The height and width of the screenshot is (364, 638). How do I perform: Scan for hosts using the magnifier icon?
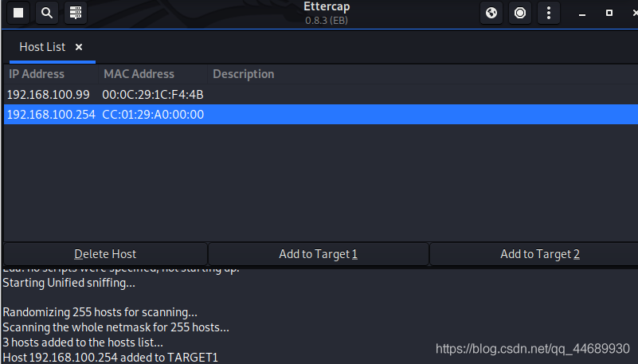pos(47,13)
